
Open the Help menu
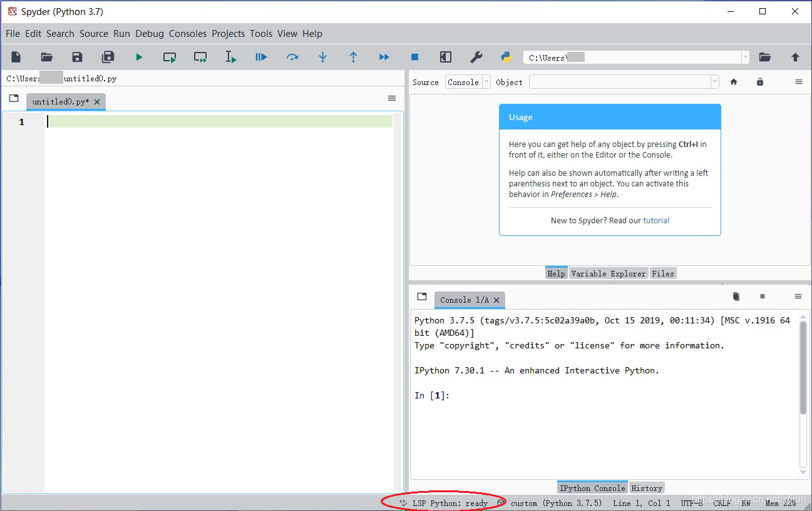coord(312,34)
